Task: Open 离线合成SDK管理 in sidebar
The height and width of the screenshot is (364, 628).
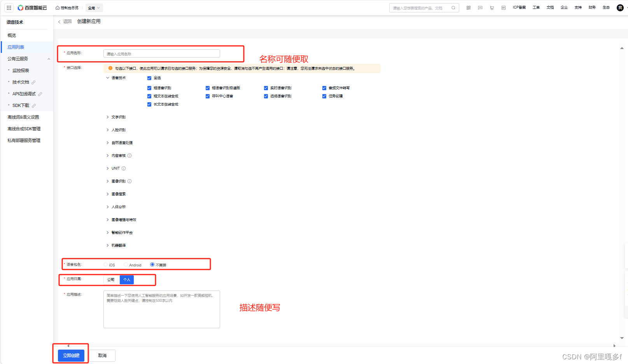Action: point(24,129)
